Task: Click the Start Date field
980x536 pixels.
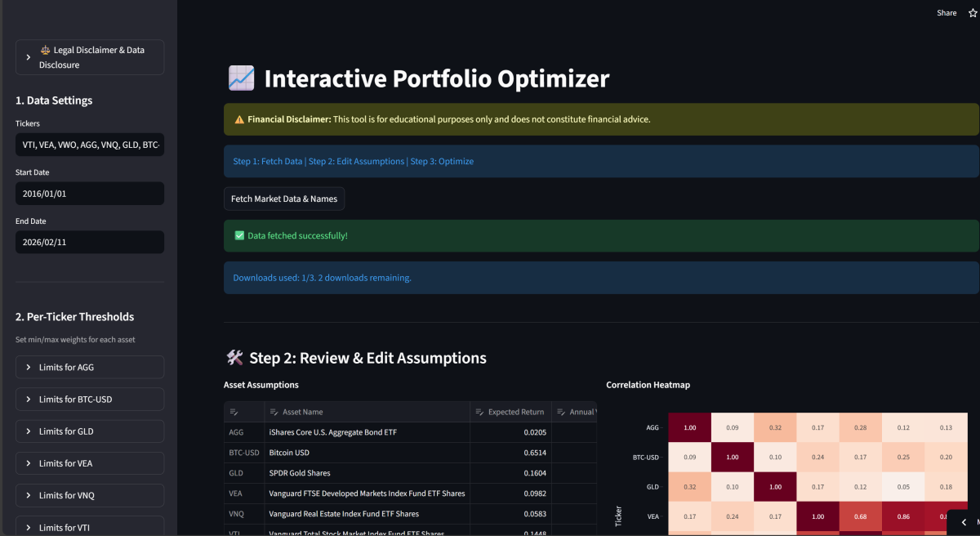Action: [90, 194]
